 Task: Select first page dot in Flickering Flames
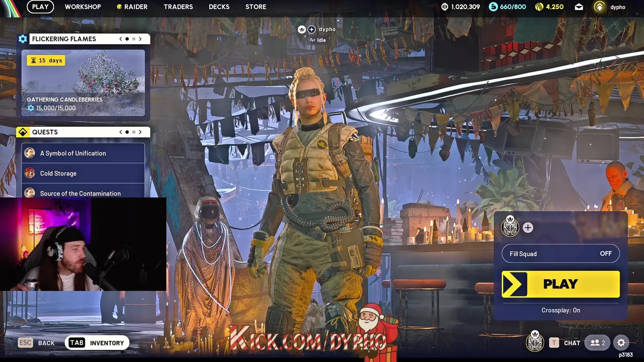[127, 39]
